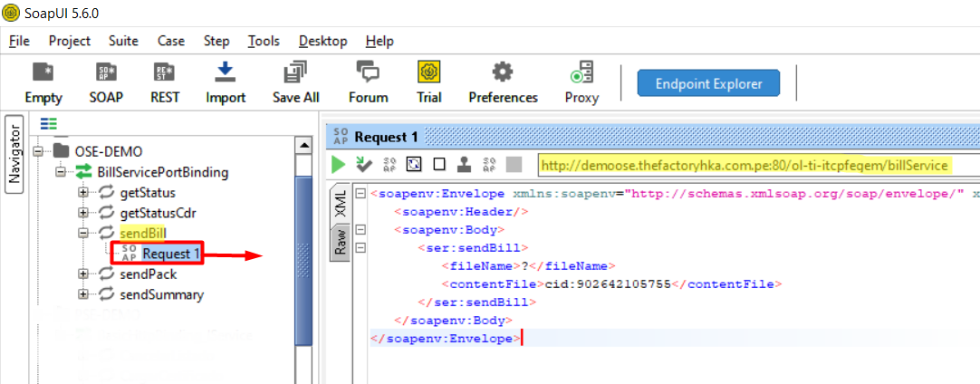Create a new REST project
Viewport: 980px width, 384px height.
click(x=164, y=82)
